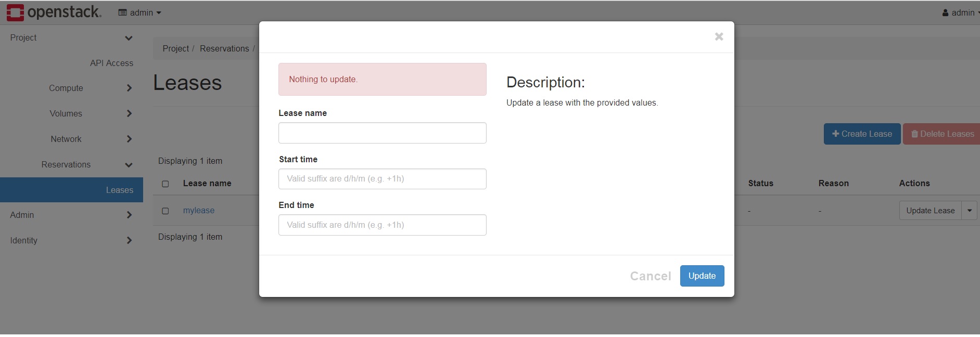Collapse the Reservations section chevron
This screenshot has height=337, width=980.
[129, 165]
